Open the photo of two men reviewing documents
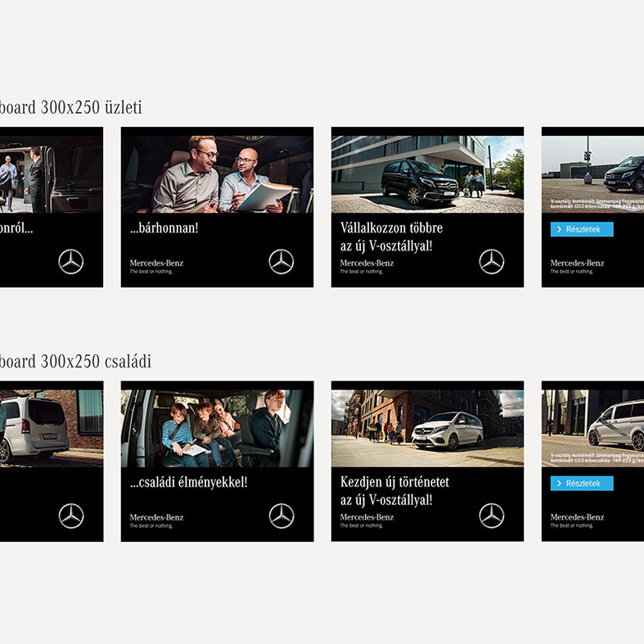 (218, 174)
